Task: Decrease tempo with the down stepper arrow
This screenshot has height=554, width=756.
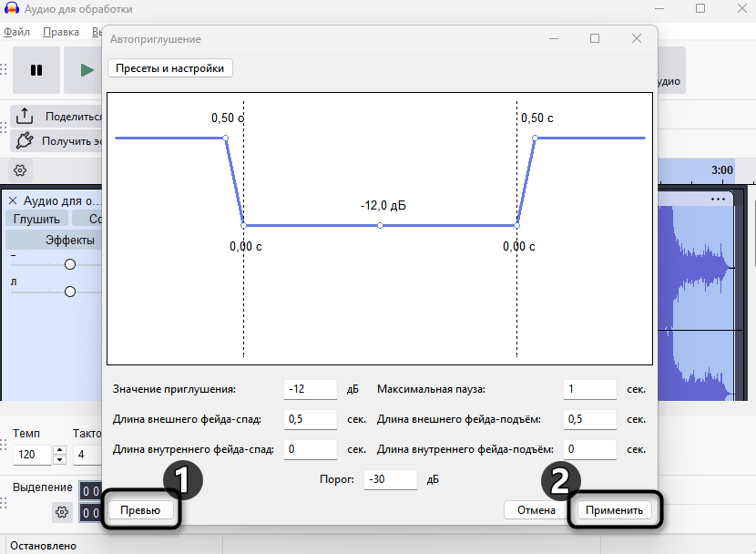Action: [x=60, y=459]
